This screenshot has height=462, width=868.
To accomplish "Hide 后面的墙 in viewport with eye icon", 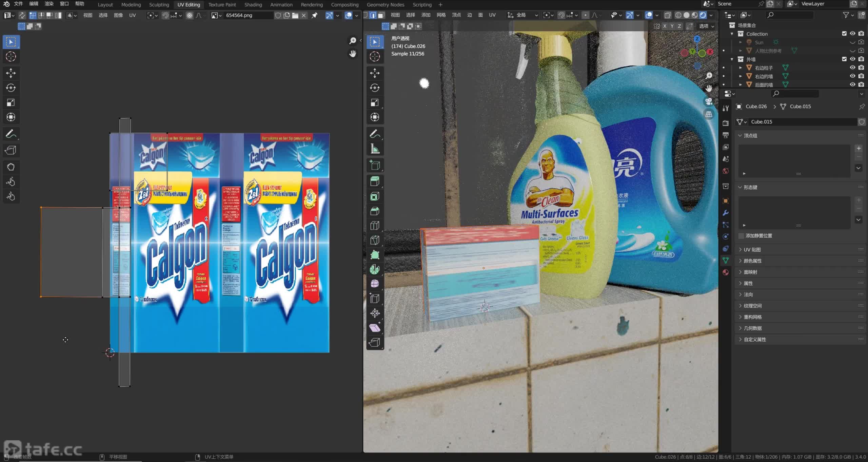I will [x=852, y=84].
